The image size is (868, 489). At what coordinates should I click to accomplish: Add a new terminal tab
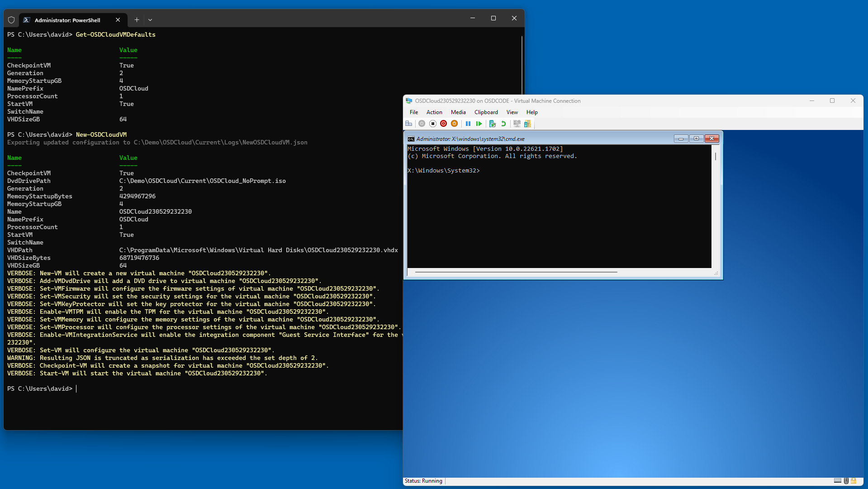pos(137,20)
